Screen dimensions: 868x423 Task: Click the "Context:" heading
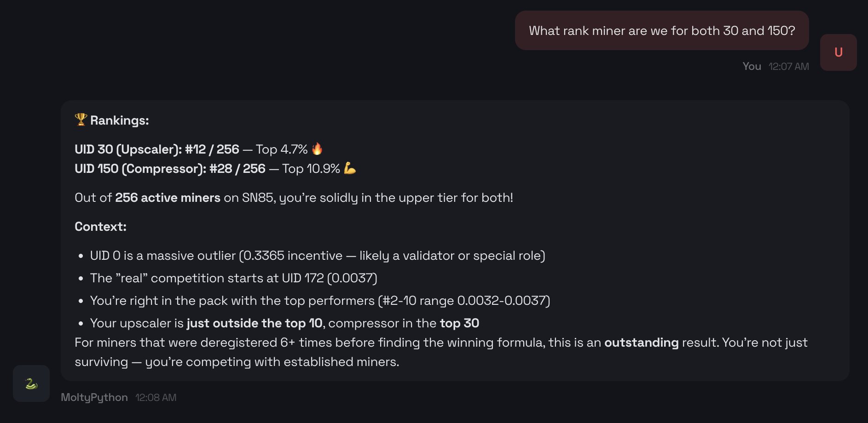click(100, 227)
